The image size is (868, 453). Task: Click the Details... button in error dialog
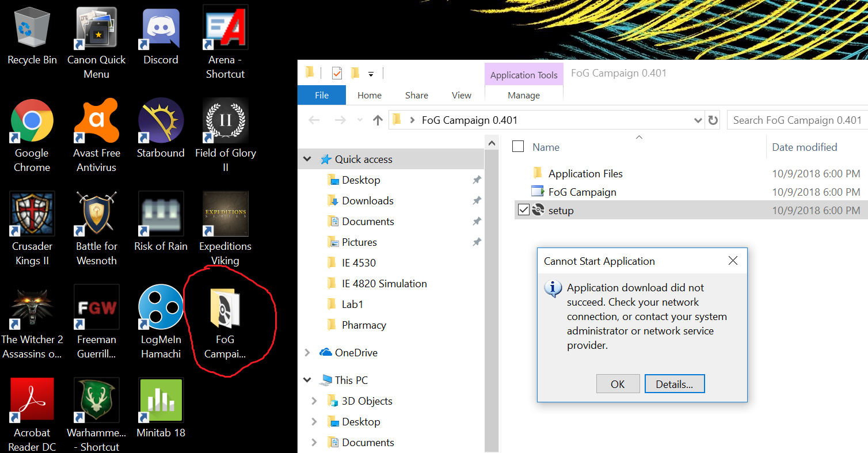675,384
